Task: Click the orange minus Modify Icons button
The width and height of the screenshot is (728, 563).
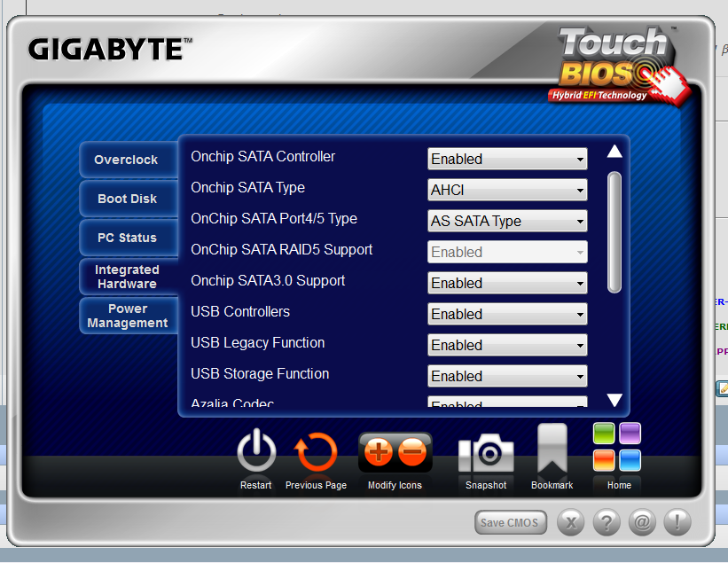Action: tap(412, 451)
